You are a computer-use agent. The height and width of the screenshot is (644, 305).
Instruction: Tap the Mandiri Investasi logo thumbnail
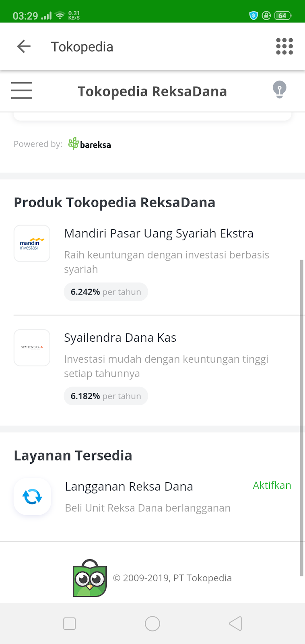[32, 244]
